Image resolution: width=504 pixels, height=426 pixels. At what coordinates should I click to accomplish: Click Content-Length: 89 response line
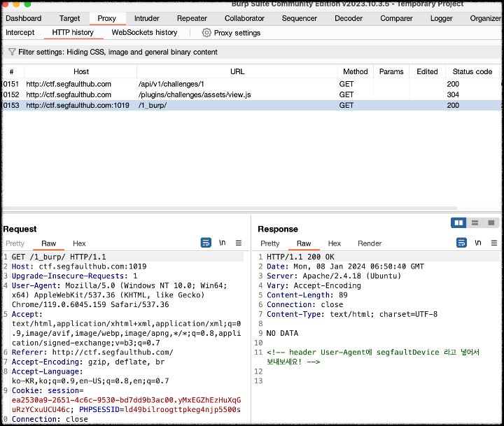(307, 295)
